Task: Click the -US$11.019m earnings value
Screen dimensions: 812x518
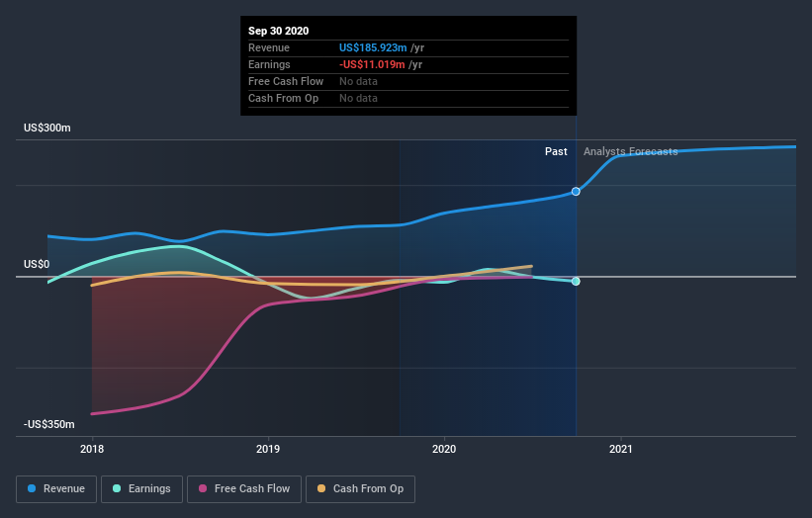Action: click(372, 64)
